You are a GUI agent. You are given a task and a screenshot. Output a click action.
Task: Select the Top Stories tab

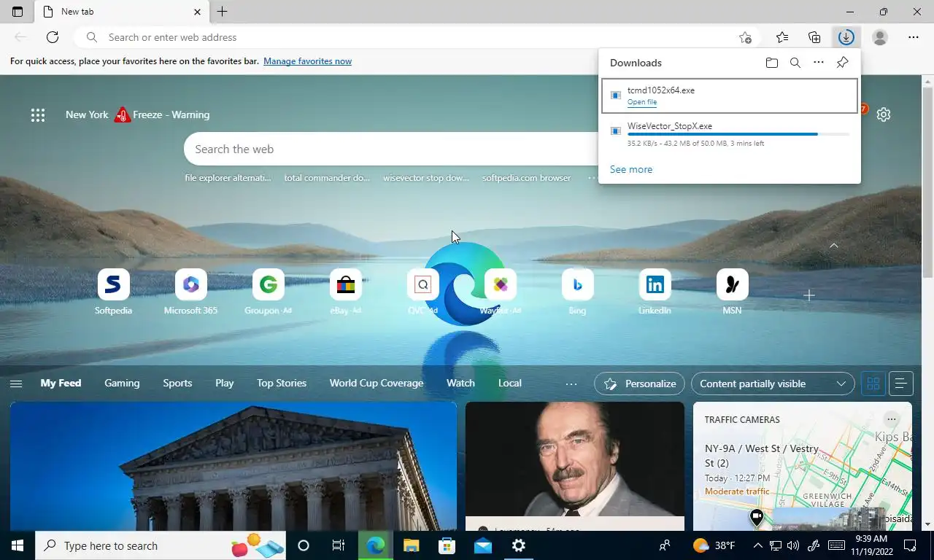click(282, 383)
